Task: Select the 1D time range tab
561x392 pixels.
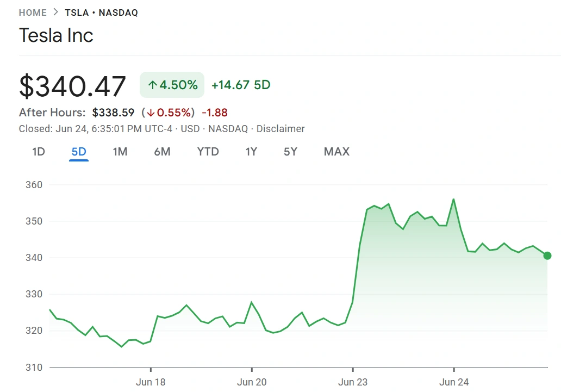Action: click(38, 152)
